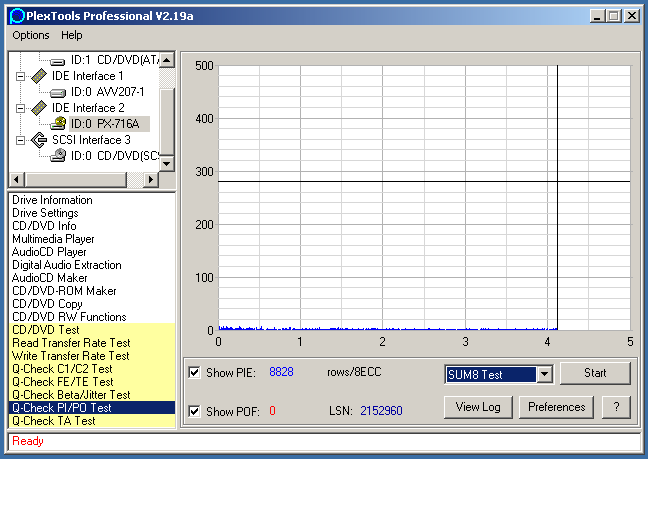Click the View Log button
The height and width of the screenshot is (512, 648).
click(478, 407)
